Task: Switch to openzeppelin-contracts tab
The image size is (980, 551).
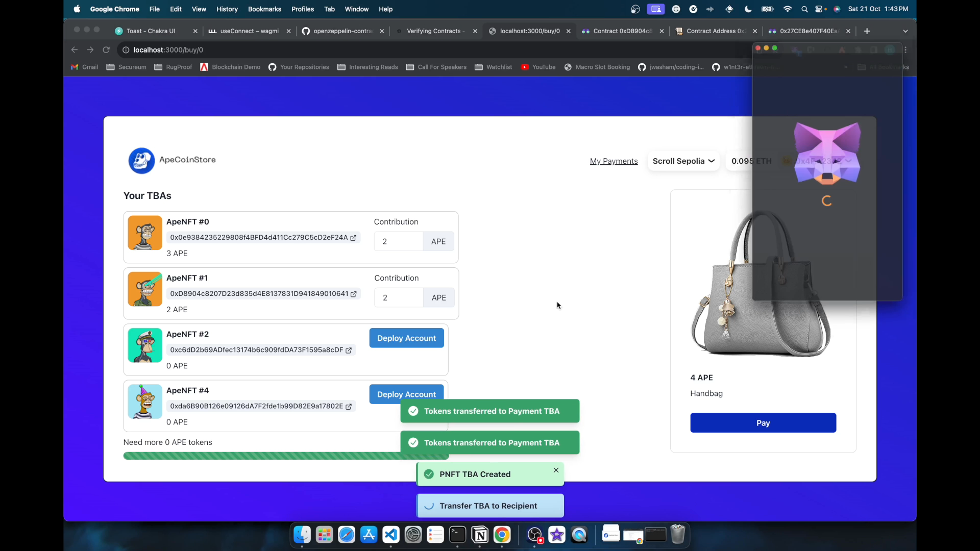Action: (x=342, y=31)
